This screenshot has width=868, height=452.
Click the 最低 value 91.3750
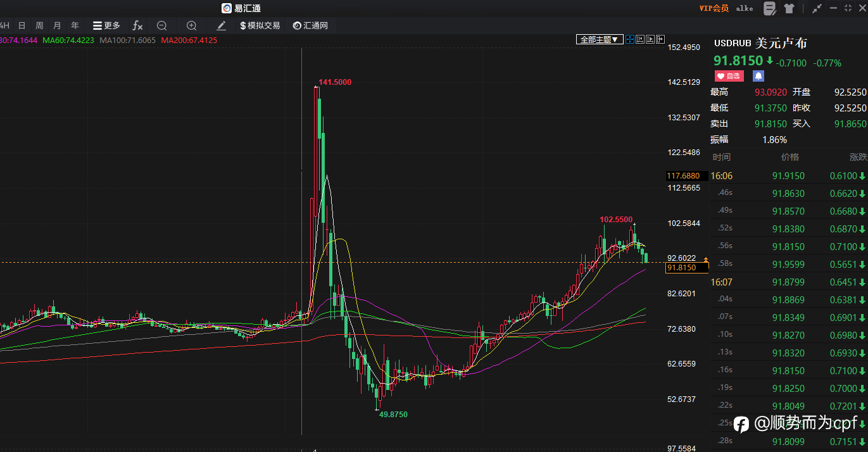click(x=771, y=108)
